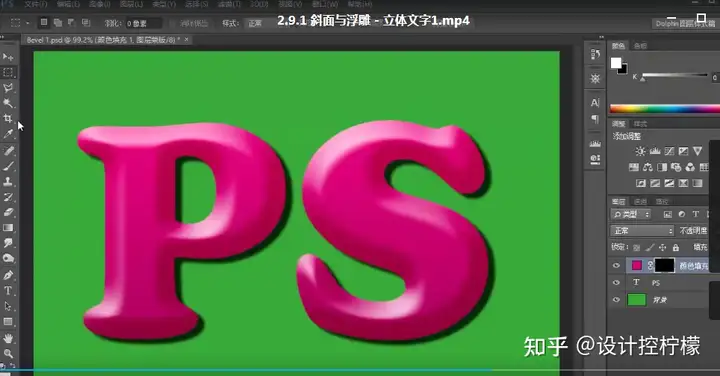Click Intersect with Selection mode button

[86, 22]
